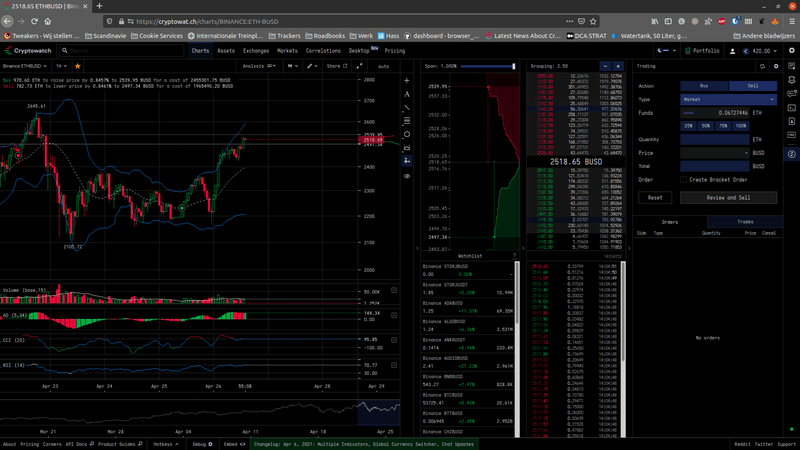Open the Market order type dropdown
The height and width of the screenshot is (450, 800).
(x=728, y=99)
